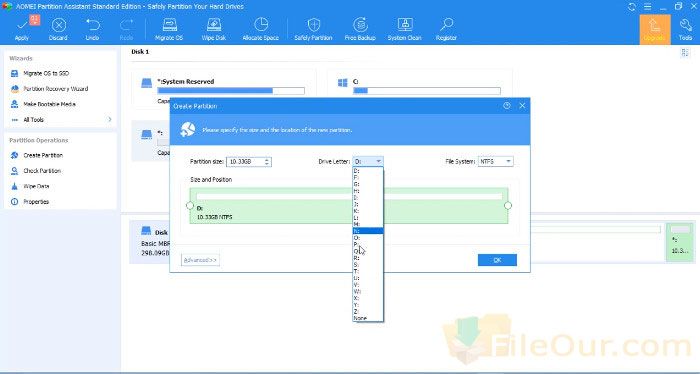Close the Create Partition dialog
Viewport: 700px width, 374px height.
point(522,106)
